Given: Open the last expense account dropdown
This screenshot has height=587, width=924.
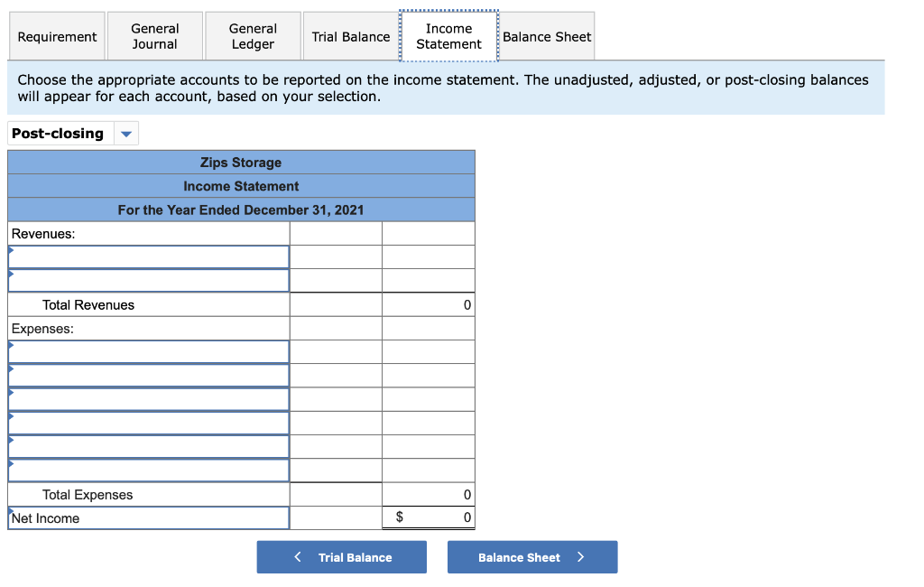Looking at the screenshot, I should tap(149, 469).
